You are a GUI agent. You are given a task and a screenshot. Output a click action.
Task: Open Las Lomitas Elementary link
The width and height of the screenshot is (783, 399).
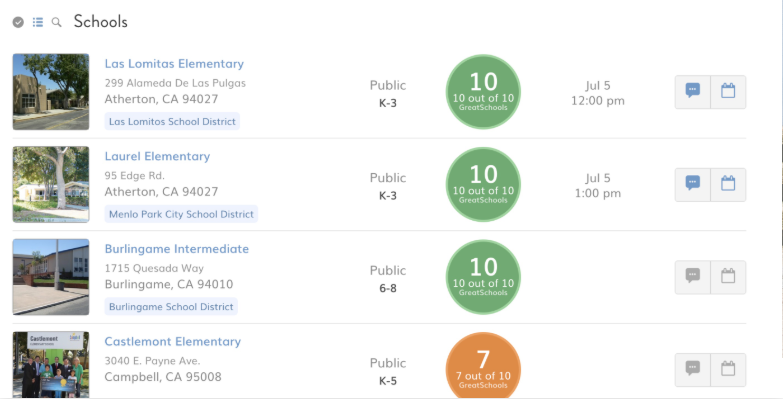[174, 64]
